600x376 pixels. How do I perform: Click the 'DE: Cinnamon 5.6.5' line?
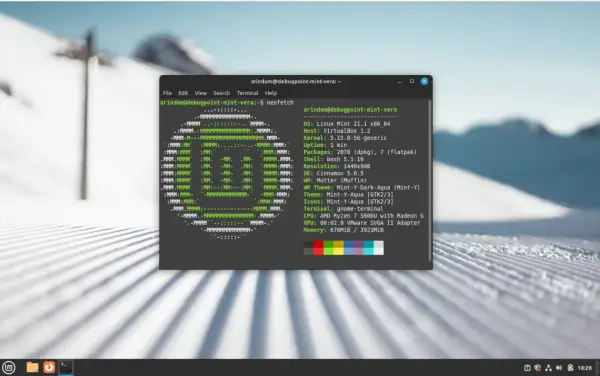tap(333, 173)
